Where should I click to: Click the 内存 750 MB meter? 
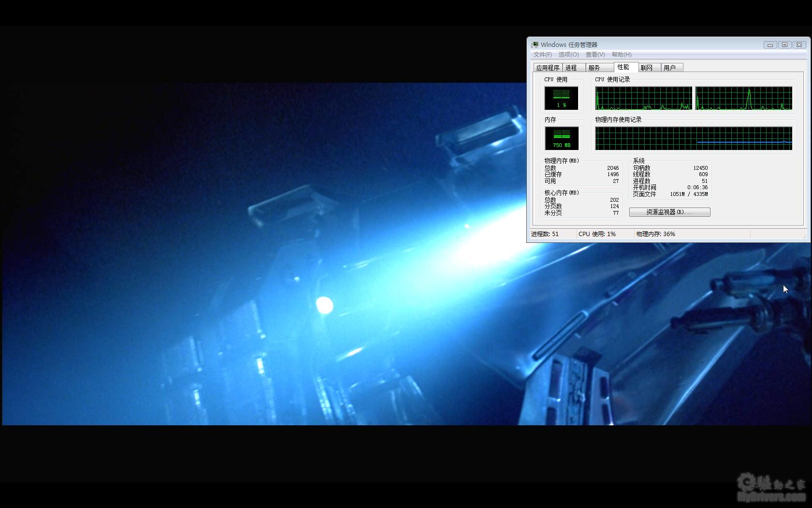(561, 138)
